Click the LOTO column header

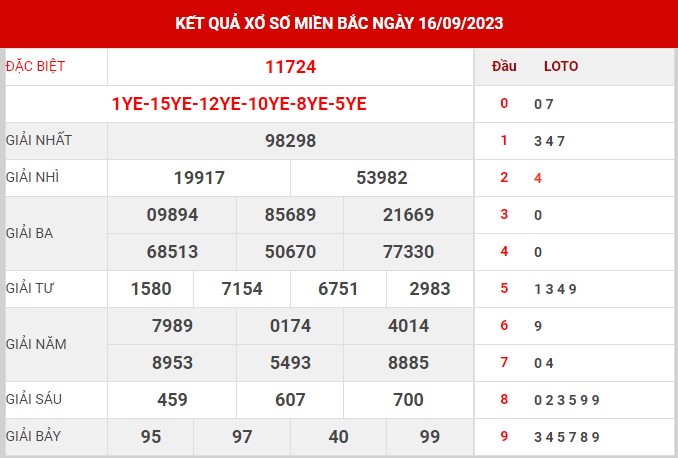click(561, 66)
